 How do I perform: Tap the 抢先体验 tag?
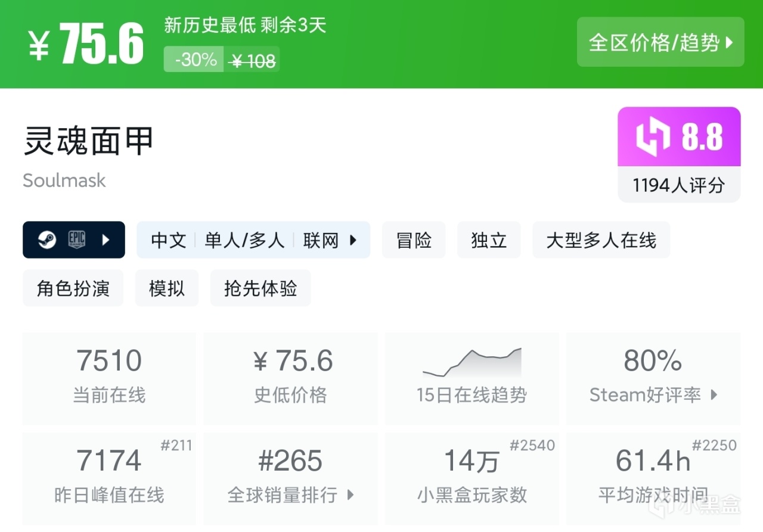(260, 288)
